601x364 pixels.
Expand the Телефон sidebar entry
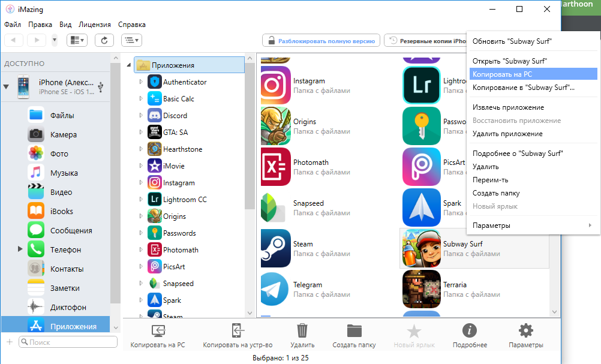pyautogui.click(x=20, y=249)
